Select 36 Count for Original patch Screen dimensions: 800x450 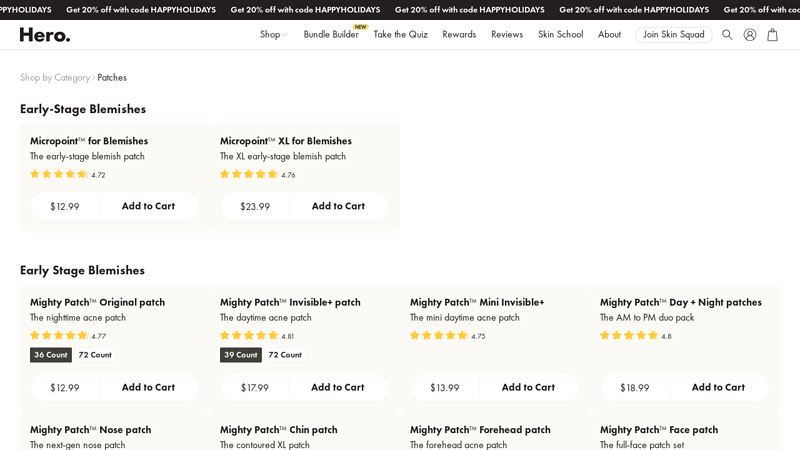pos(50,355)
